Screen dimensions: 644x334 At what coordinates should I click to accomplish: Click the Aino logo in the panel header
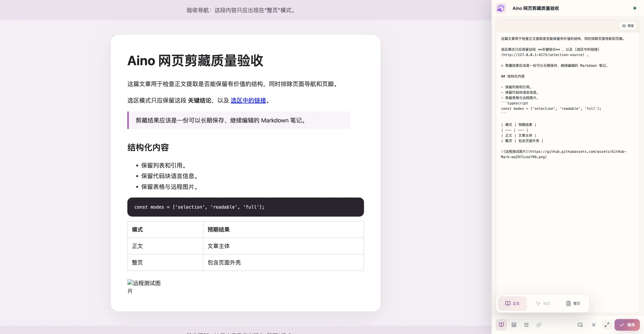[501, 8]
